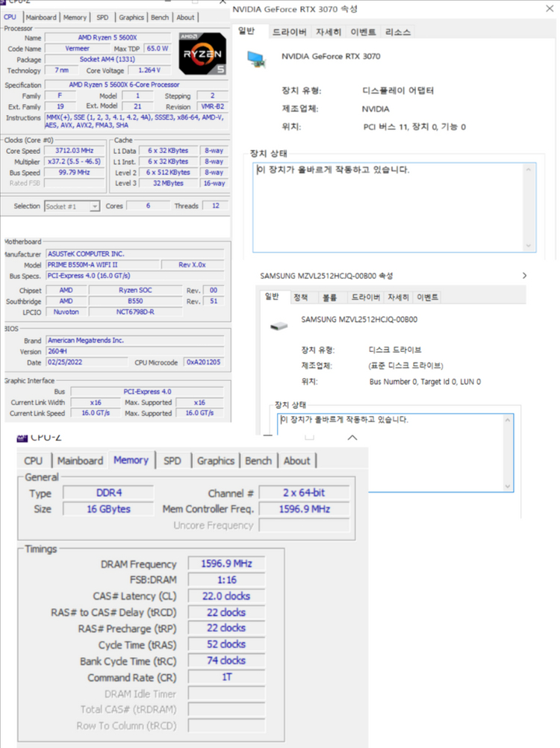Open 자세히 tab in Samsung disk properties

tap(398, 297)
